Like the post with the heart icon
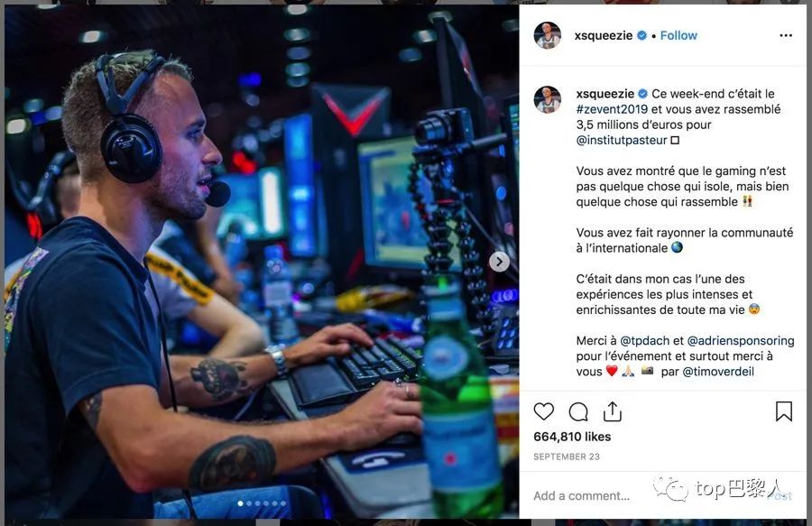 543,411
